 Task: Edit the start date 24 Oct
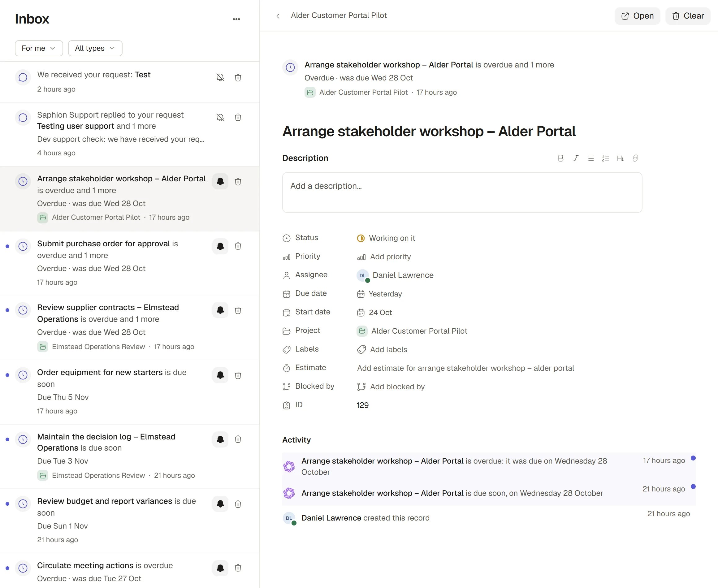tap(374, 312)
